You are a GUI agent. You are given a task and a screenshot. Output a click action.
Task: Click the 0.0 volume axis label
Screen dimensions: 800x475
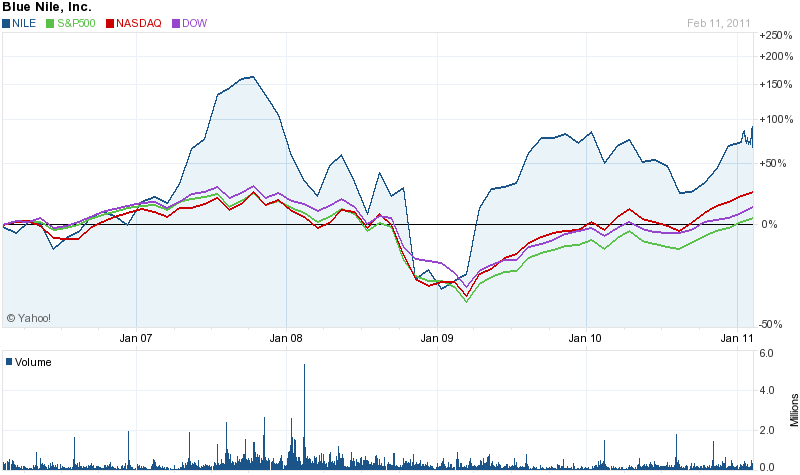point(767,467)
